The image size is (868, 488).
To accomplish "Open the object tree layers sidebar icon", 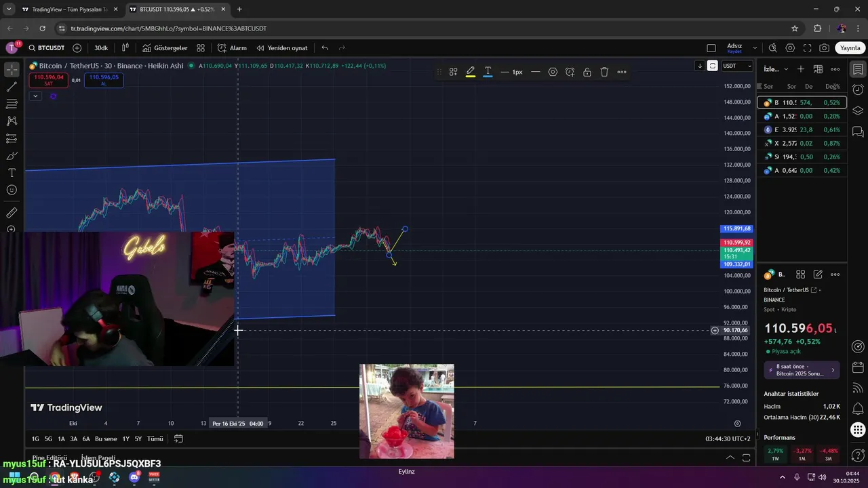I will click(x=858, y=110).
